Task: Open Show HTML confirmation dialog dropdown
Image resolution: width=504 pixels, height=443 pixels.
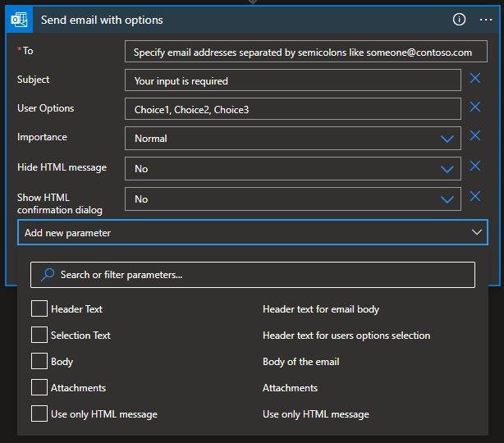Action: click(447, 199)
